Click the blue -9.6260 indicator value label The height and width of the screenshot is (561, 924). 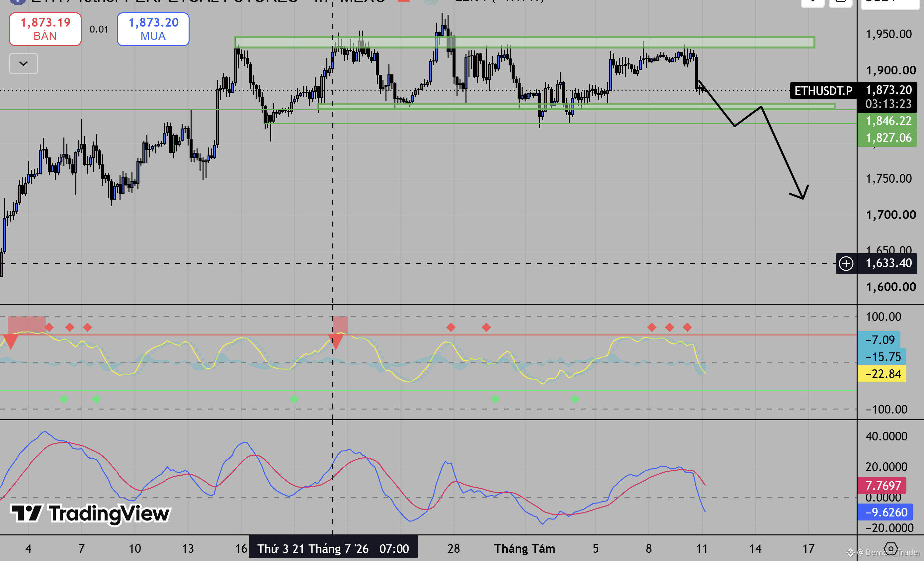885,512
